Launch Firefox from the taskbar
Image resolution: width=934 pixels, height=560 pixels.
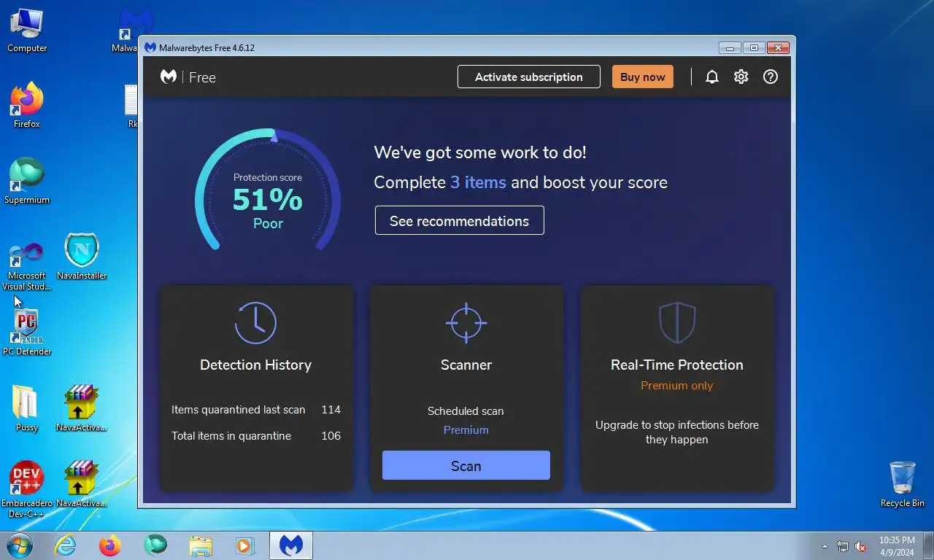tap(110, 545)
